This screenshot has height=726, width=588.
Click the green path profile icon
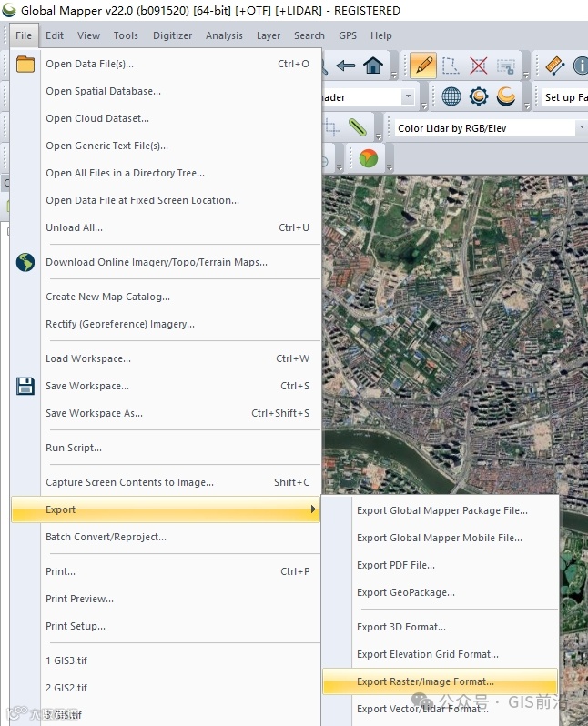(x=357, y=128)
